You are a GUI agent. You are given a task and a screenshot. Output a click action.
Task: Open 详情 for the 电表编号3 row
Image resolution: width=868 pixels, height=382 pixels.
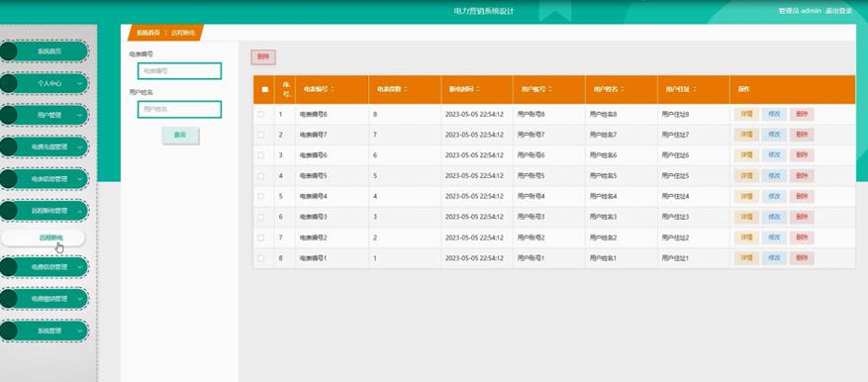746,217
